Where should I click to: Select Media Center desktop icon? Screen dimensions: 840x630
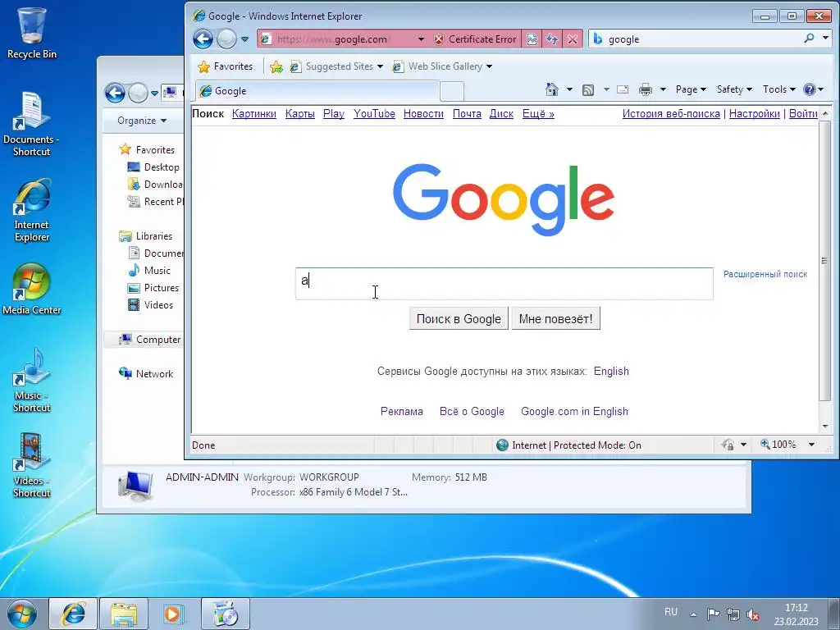(x=32, y=290)
